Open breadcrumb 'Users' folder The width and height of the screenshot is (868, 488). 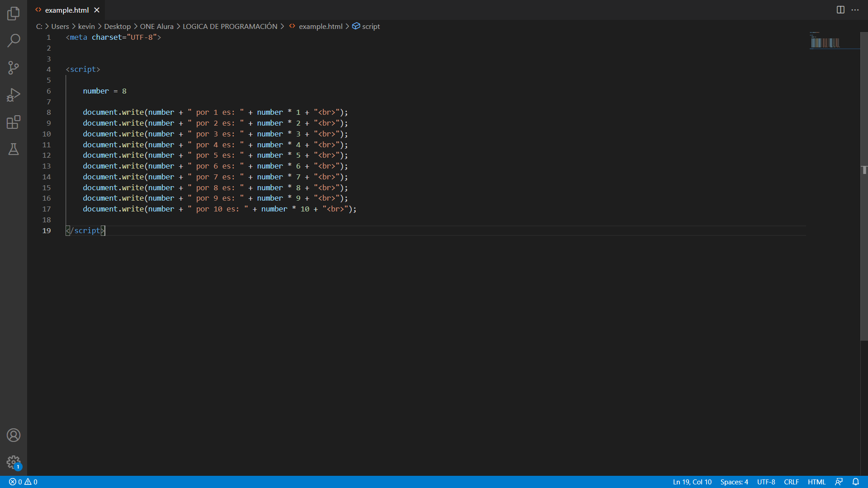click(60, 26)
